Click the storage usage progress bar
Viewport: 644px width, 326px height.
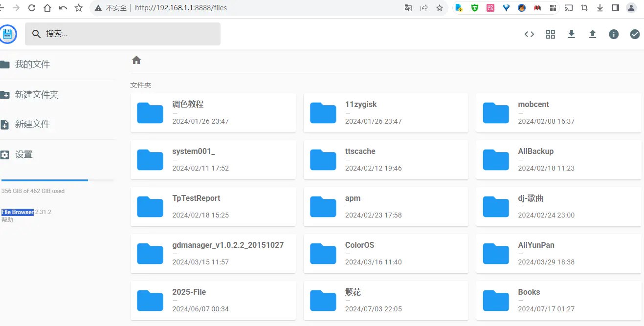click(x=58, y=180)
